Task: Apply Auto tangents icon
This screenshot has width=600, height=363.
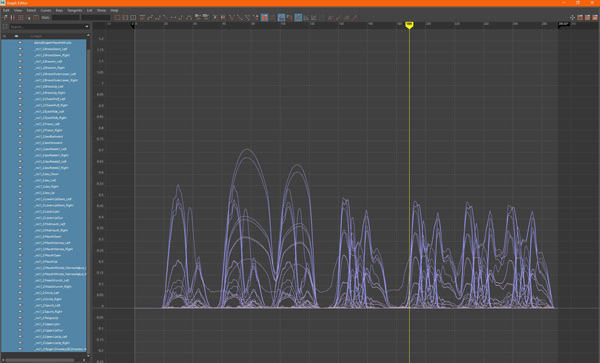Action: coord(142,18)
